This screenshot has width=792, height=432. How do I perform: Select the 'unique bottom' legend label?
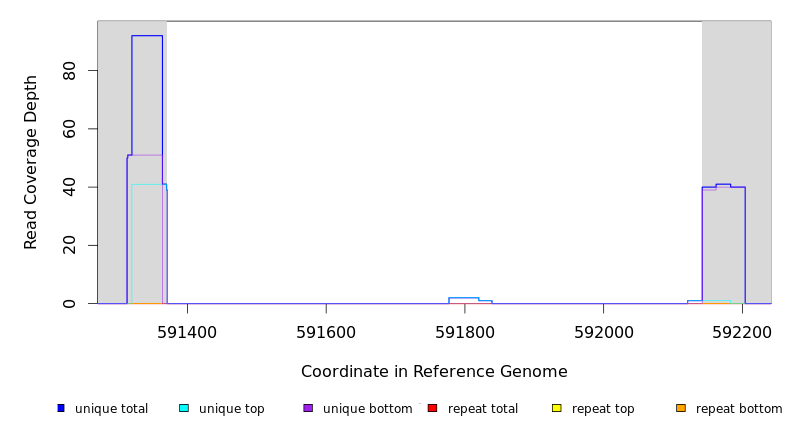coord(367,409)
